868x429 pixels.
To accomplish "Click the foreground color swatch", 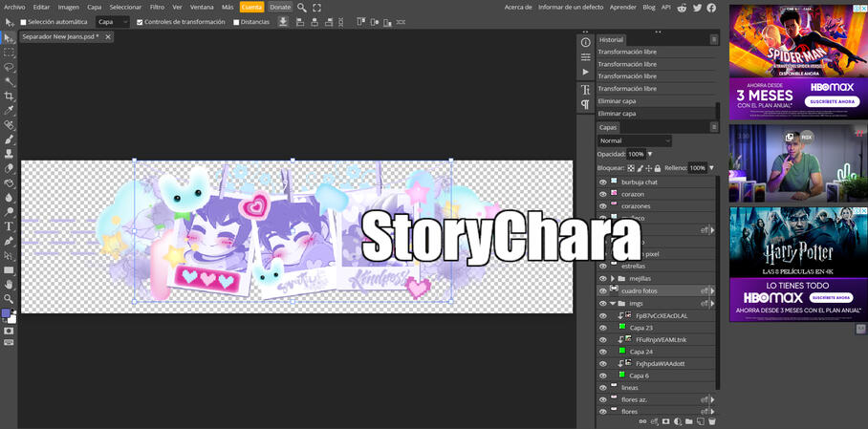I will (7, 313).
